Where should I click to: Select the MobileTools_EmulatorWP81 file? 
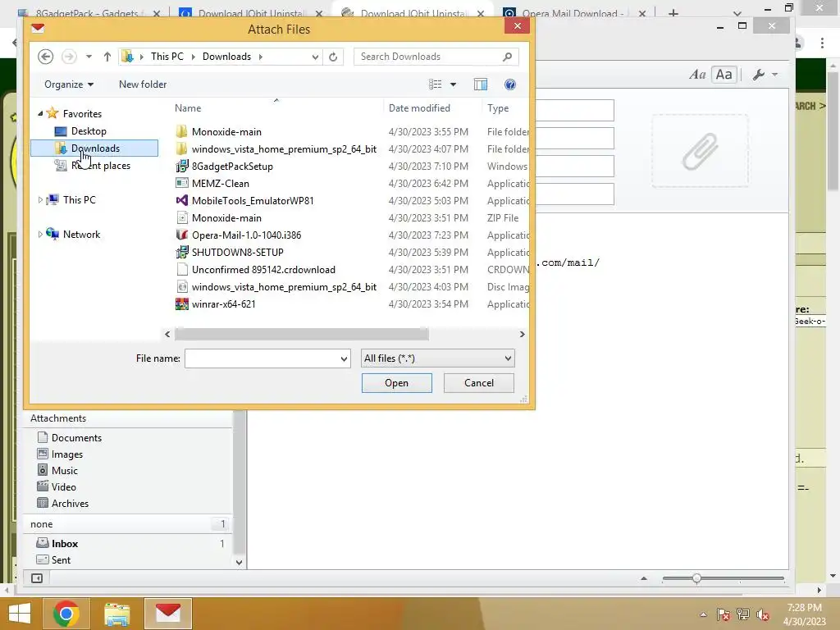[253, 200]
